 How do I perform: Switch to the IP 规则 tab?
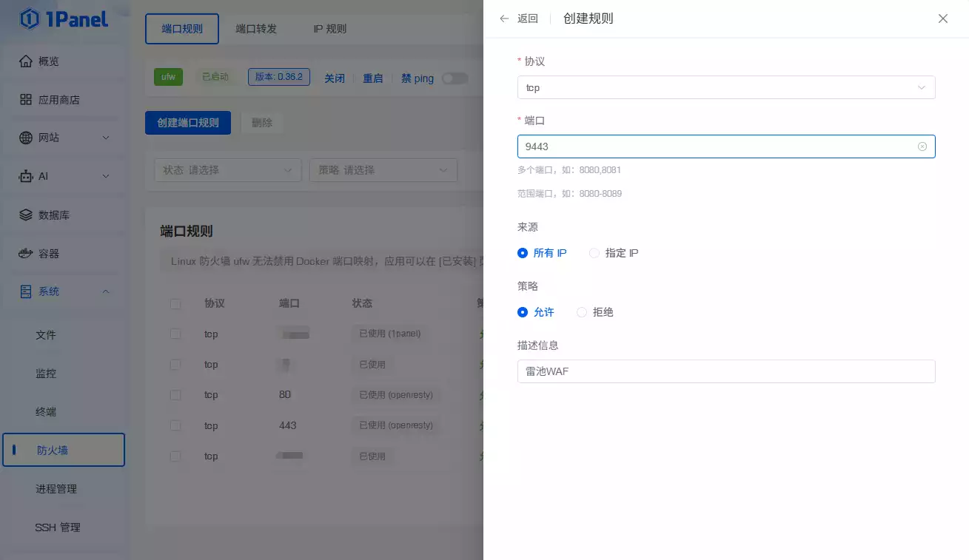[330, 29]
